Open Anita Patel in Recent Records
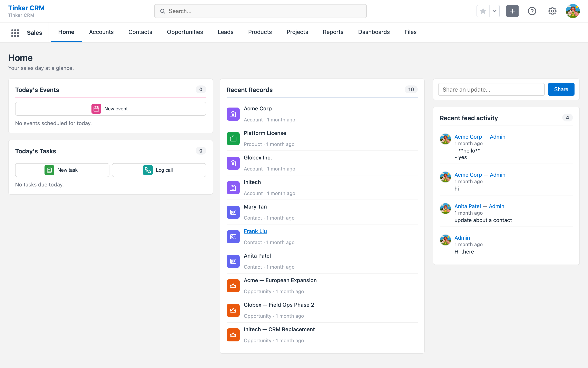Image resolution: width=588 pixels, height=368 pixels. (257, 256)
